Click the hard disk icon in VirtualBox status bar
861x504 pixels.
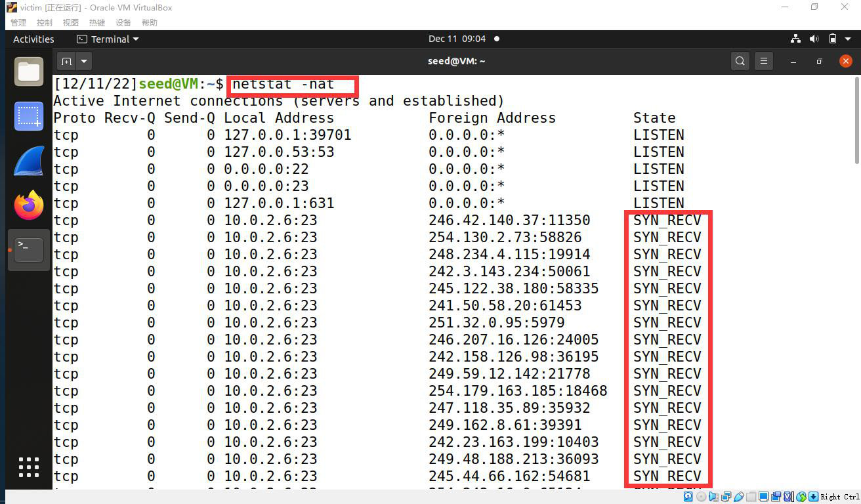tap(688, 497)
